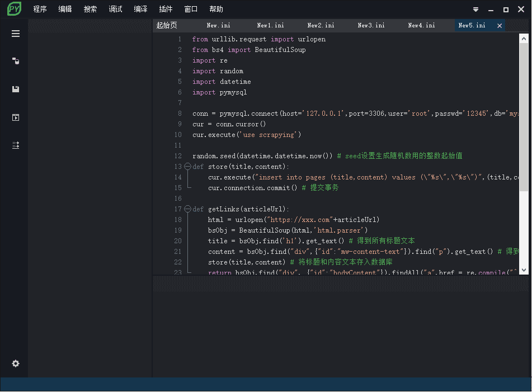Click 'BeautifulSoup' on line 2
532x392 pixels.
click(280, 50)
